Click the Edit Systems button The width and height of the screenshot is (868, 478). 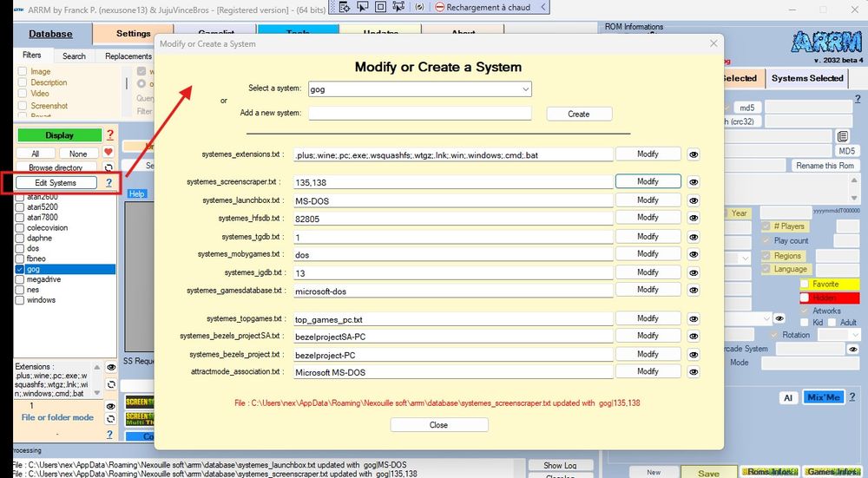click(56, 182)
